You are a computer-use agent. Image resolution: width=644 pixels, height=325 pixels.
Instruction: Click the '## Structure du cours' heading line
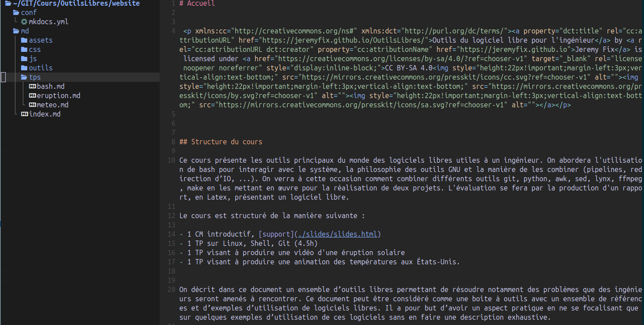(x=221, y=142)
